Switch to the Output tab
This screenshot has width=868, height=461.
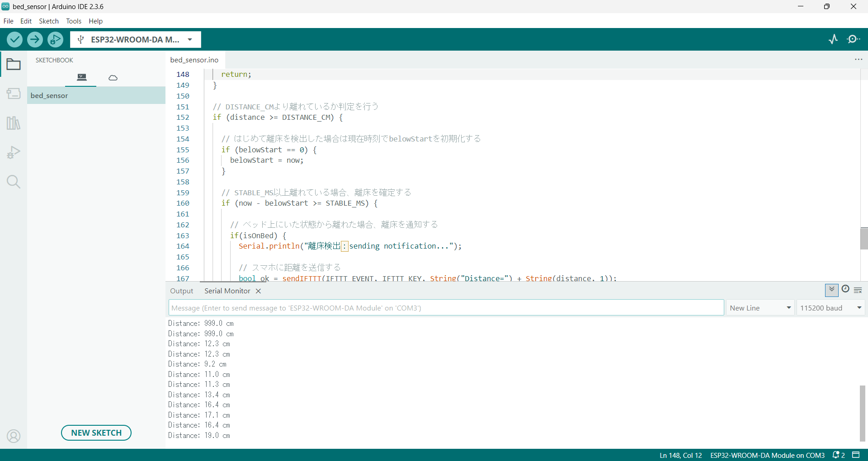pyautogui.click(x=182, y=291)
